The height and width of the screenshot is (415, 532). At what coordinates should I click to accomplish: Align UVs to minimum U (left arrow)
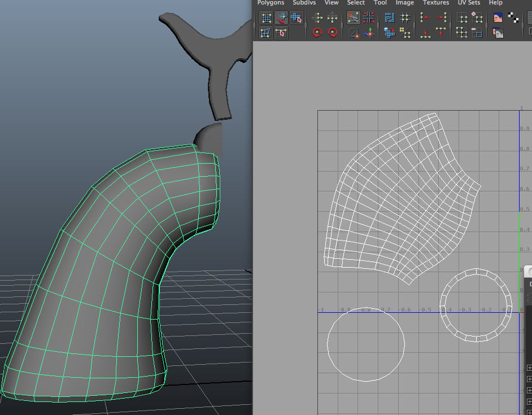(x=426, y=18)
